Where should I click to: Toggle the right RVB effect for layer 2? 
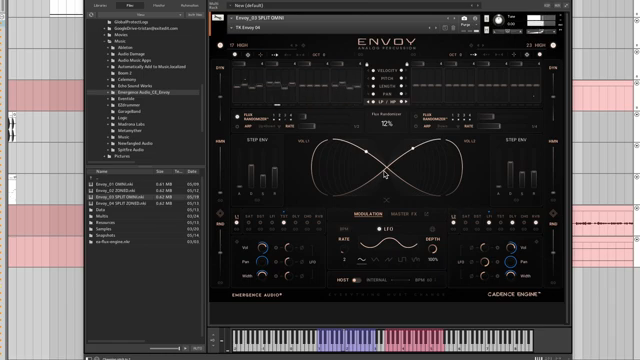(536, 222)
